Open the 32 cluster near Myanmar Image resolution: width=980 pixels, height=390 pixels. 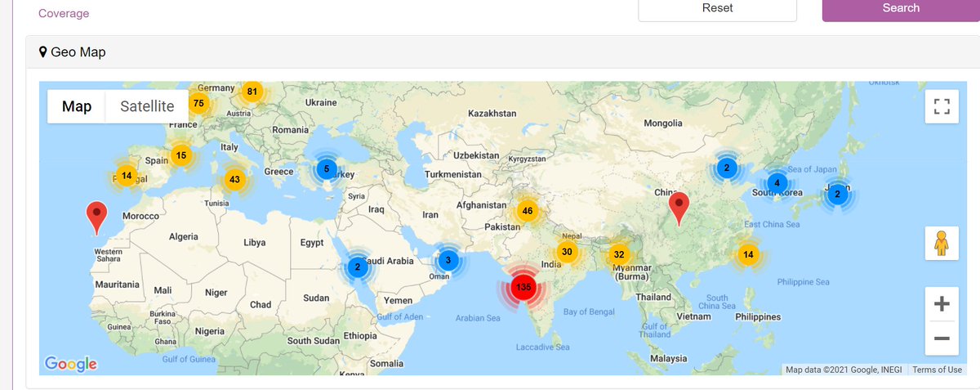click(x=619, y=254)
